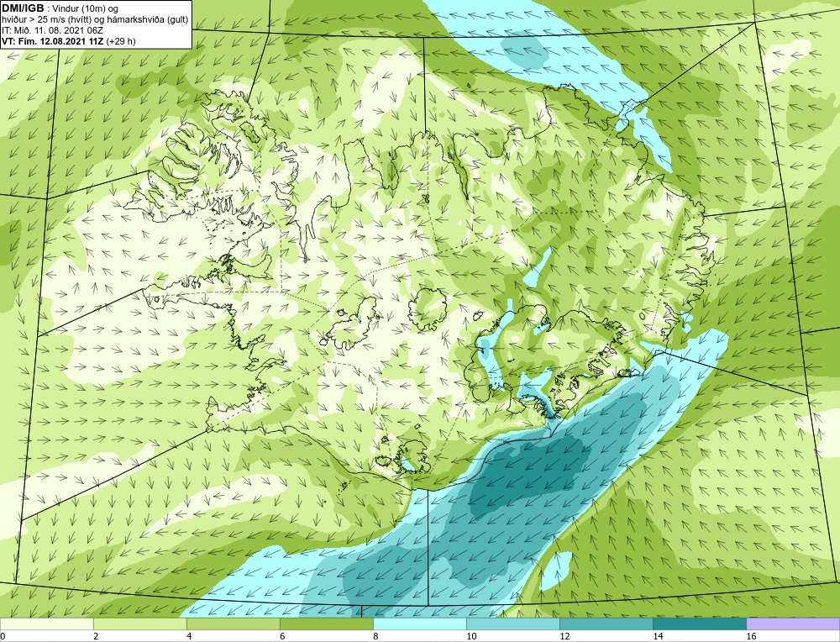
Task: Click the 12–14 m/s teal legend swatch
Action: point(606,624)
